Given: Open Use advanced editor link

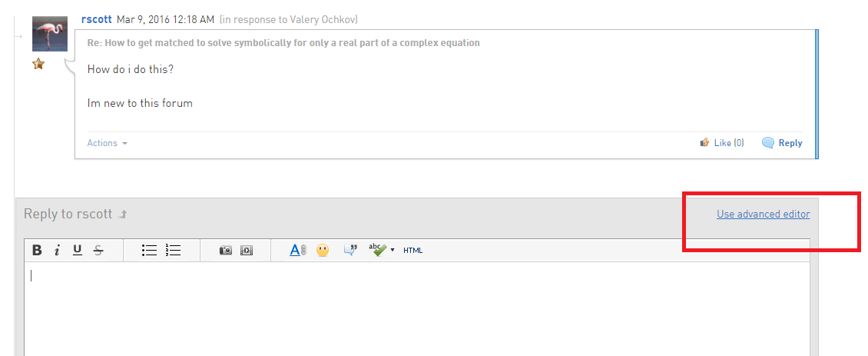Looking at the screenshot, I should tap(764, 214).
